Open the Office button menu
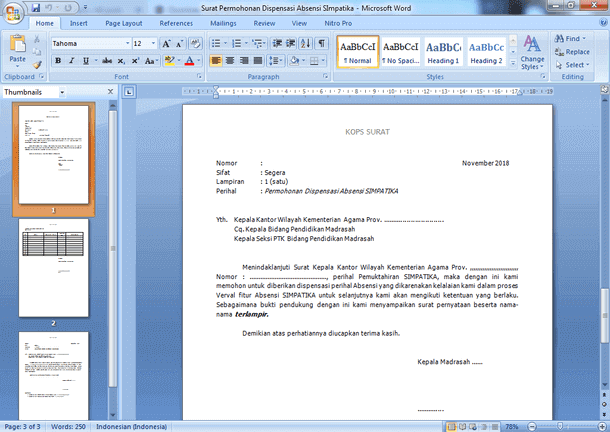The height and width of the screenshot is (432, 610). tap(13, 12)
